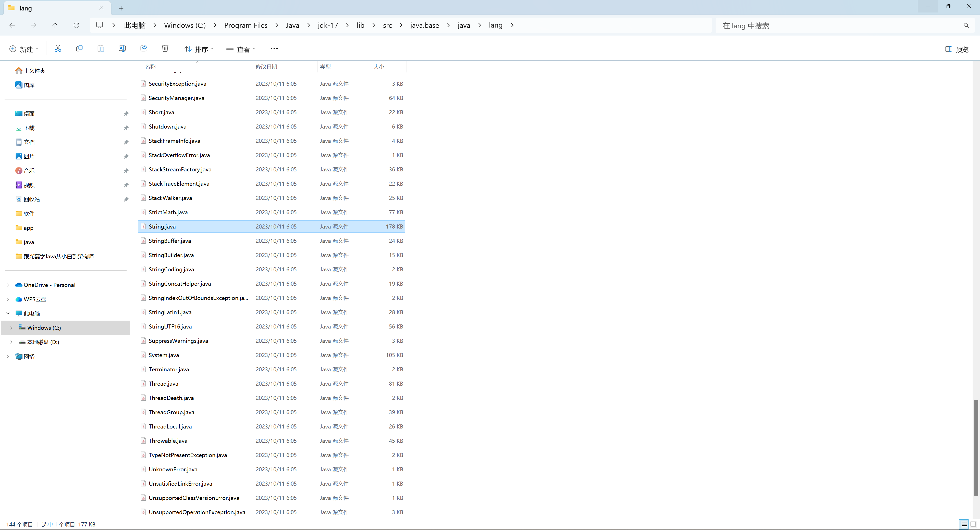Select String.java file
This screenshot has width=980, height=530.
[271, 226]
